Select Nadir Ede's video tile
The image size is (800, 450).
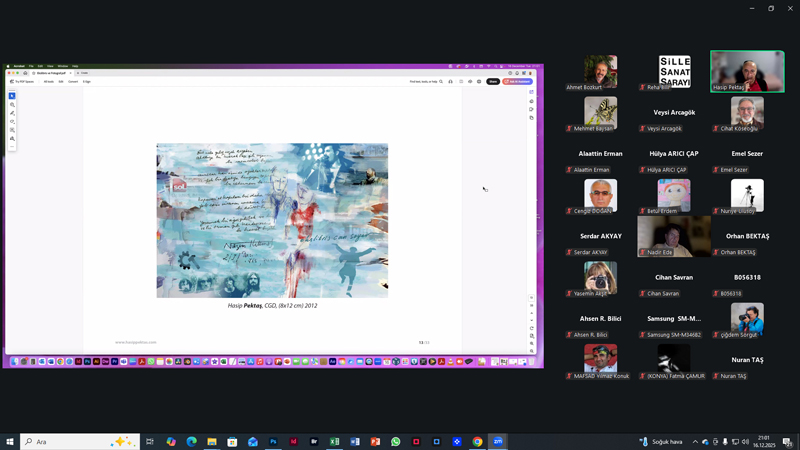pyautogui.click(x=674, y=236)
